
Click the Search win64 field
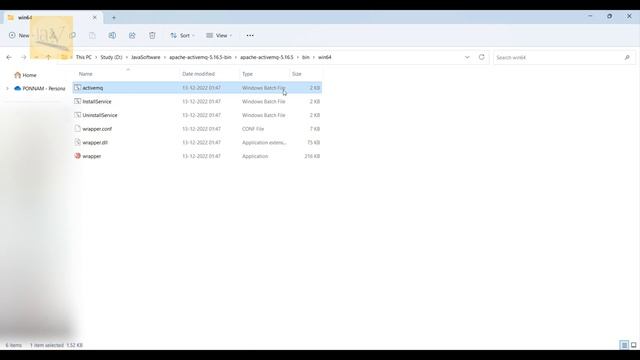pos(564,58)
